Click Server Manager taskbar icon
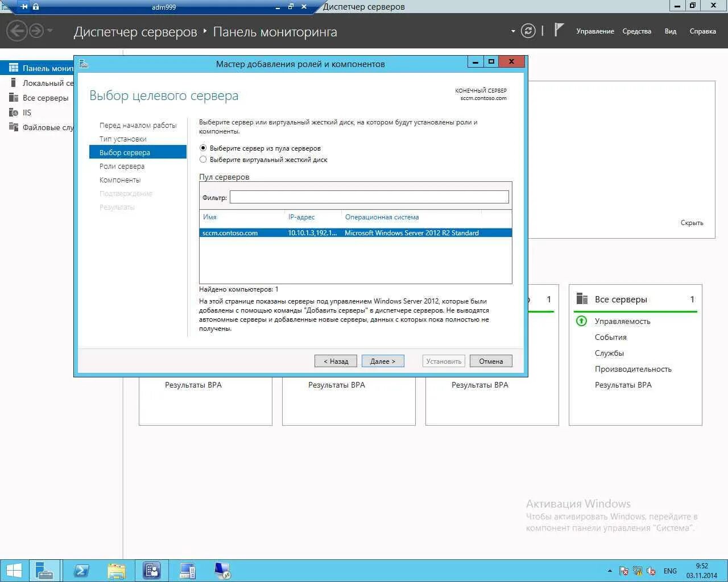The width and height of the screenshot is (728, 582). coord(44,571)
